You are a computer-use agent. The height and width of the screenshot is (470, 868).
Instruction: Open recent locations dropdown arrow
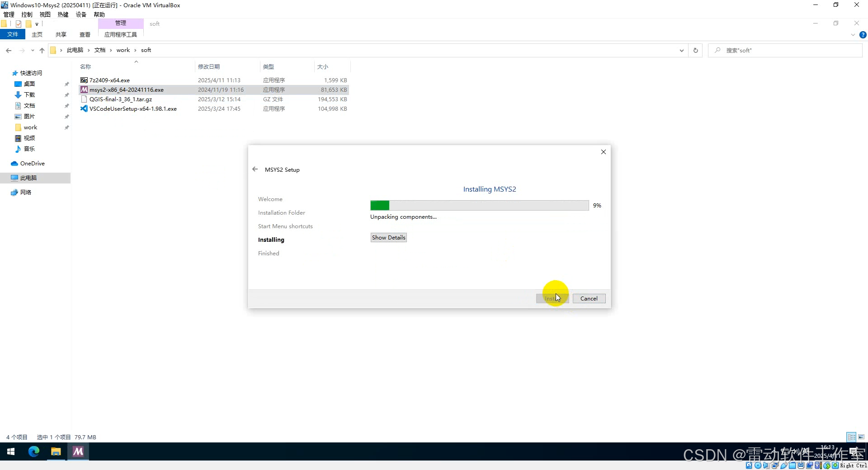point(33,50)
